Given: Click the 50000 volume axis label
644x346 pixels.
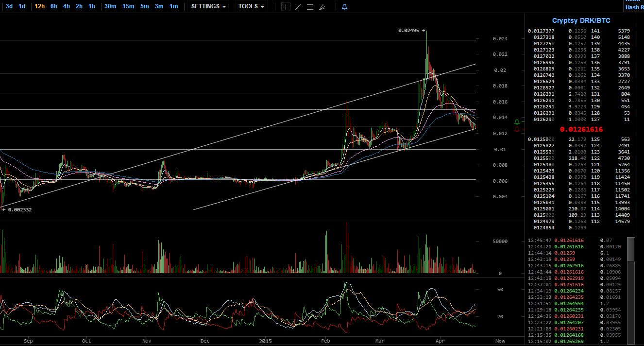Looking at the screenshot, I should pos(500,242).
